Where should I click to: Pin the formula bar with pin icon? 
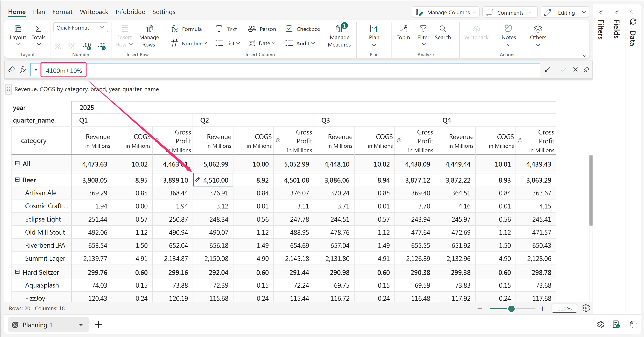pyautogui.click(x=586, y=70)
